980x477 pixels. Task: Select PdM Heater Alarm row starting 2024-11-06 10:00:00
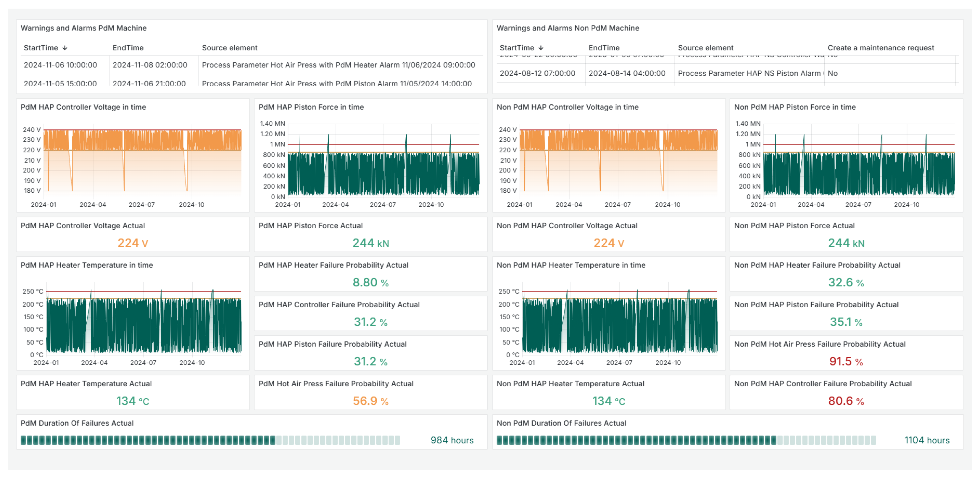pos(60,65)
